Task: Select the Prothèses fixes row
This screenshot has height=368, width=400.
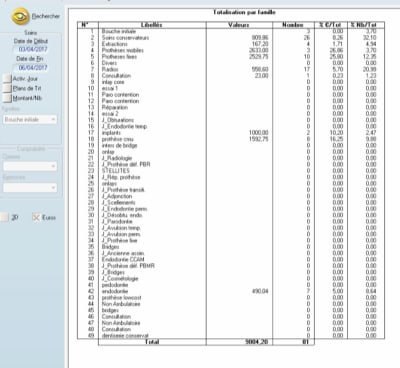Action: click(231, 57)
